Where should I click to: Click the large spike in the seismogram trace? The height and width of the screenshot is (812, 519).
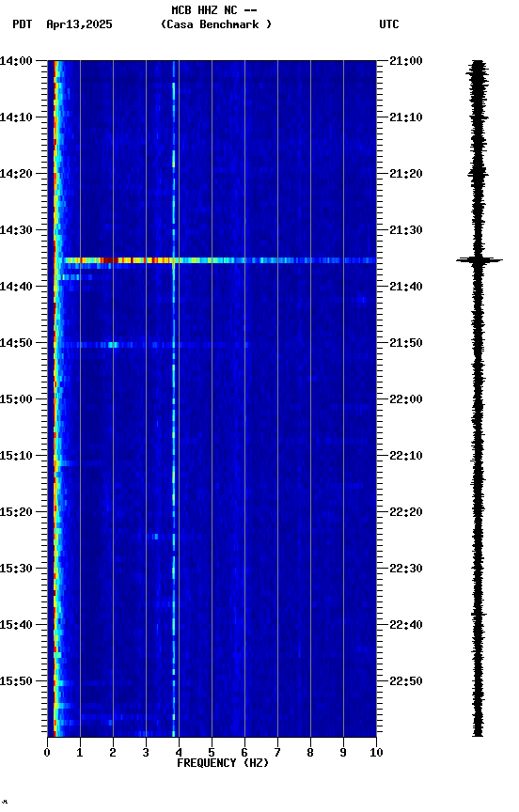pos(480,260)
